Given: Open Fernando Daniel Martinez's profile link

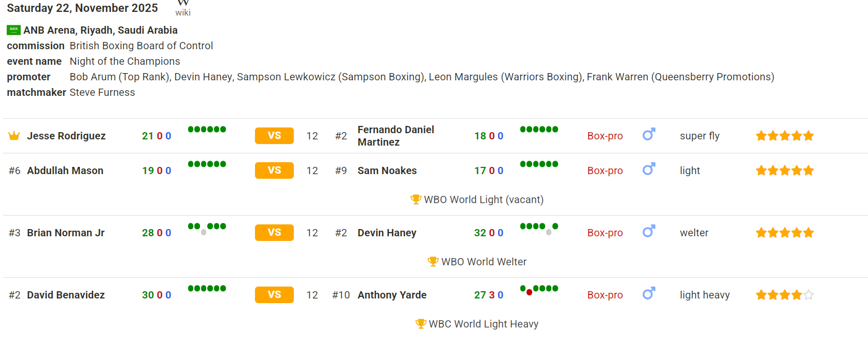Looking at the screenshot, I should [x=396, y=136].
